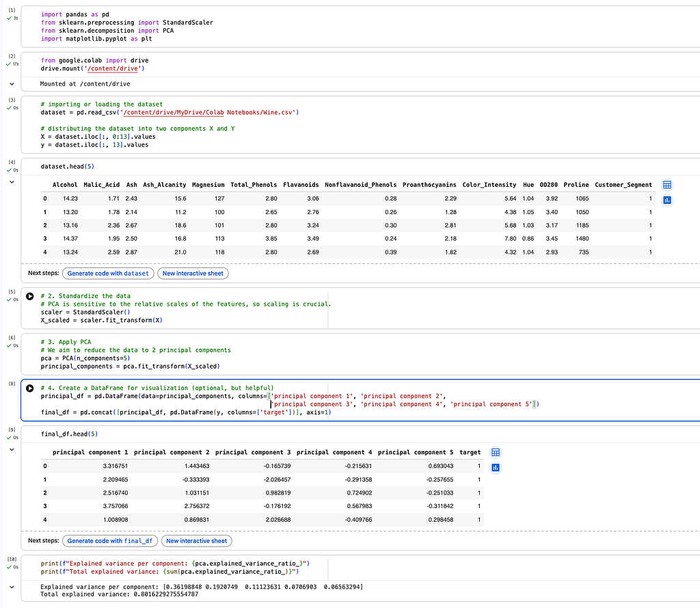
Task: Click the 'Proanthocyanins' column header
Action: point(429,185)
